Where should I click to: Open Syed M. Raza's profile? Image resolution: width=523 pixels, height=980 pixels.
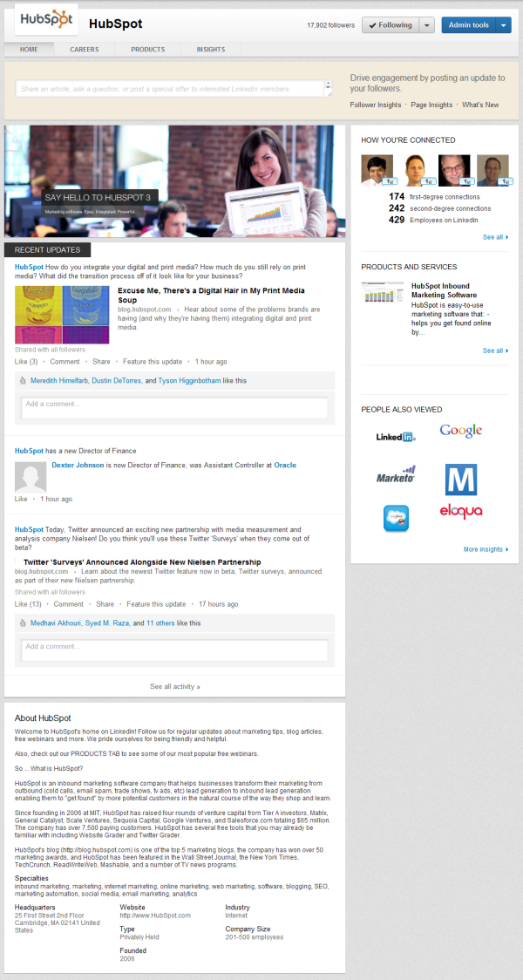click(x=106, y=623)
